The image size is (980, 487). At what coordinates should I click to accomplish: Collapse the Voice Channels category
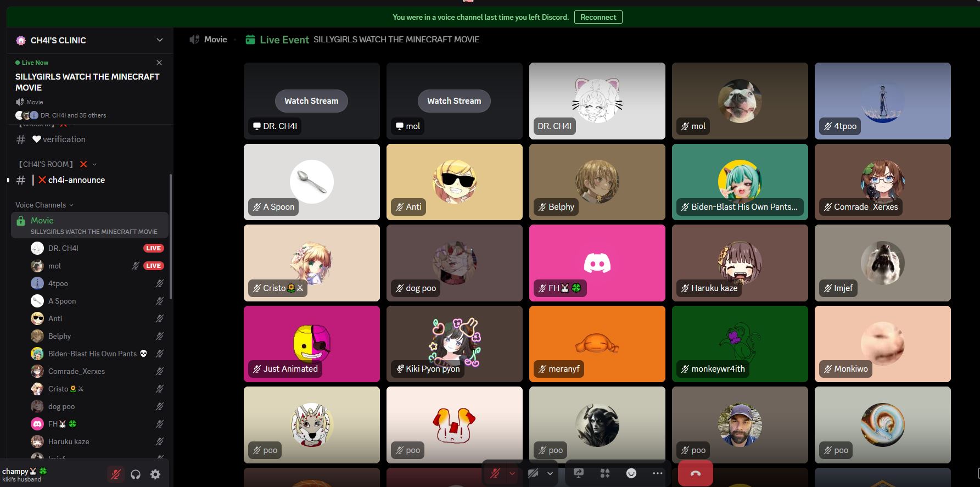[x=44, y=205]
